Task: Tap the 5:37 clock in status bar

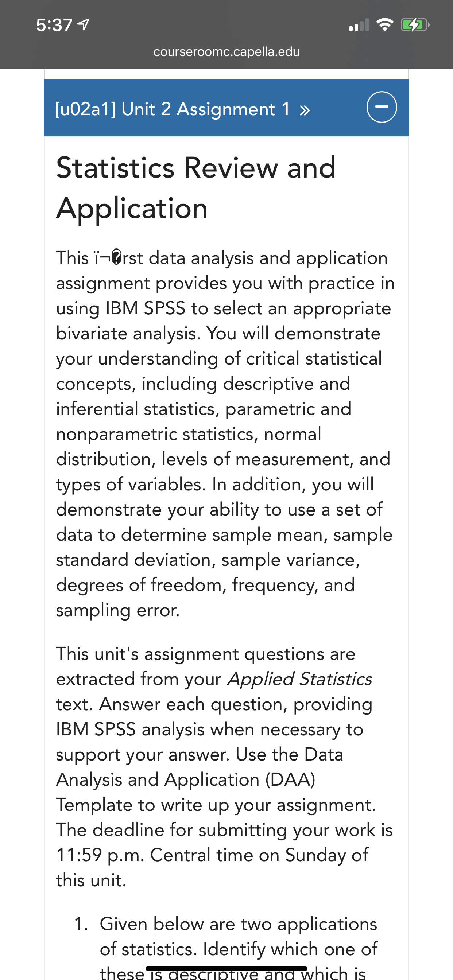Action: [x=54, y=25]
